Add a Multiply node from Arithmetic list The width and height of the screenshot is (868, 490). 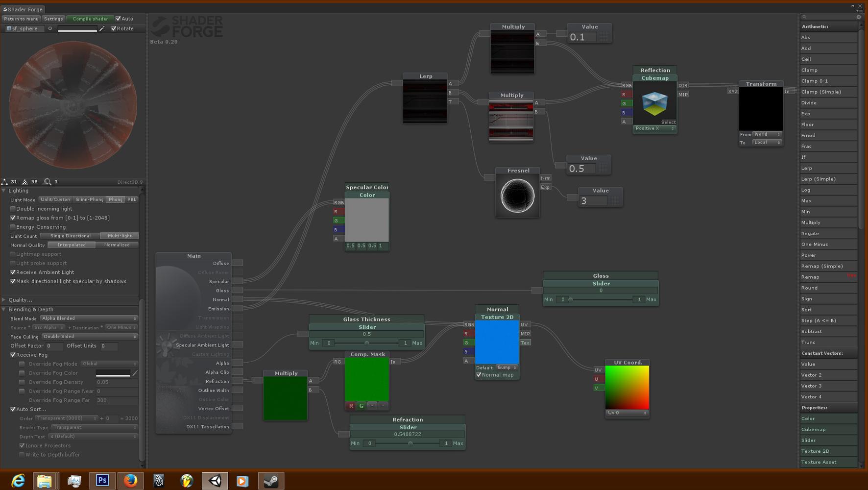829,222
